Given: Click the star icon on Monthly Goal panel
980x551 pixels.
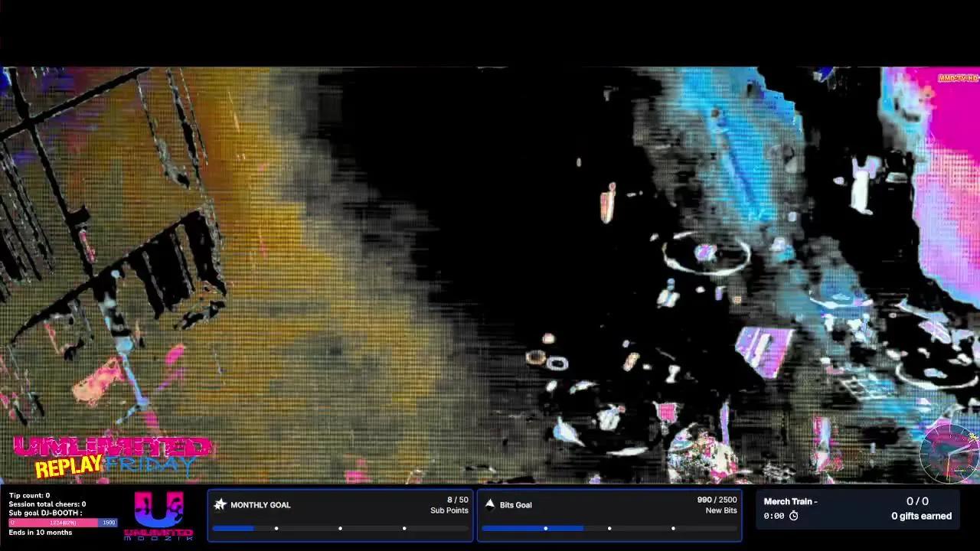Looking at the screenshot, I should [220, 504].
